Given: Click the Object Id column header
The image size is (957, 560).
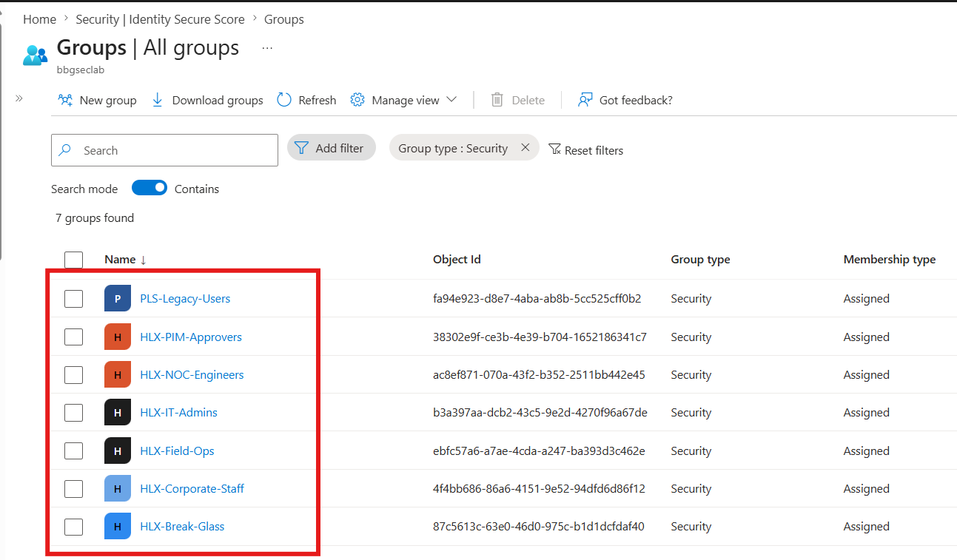Looking at the screenshot, I should point(457,259).
